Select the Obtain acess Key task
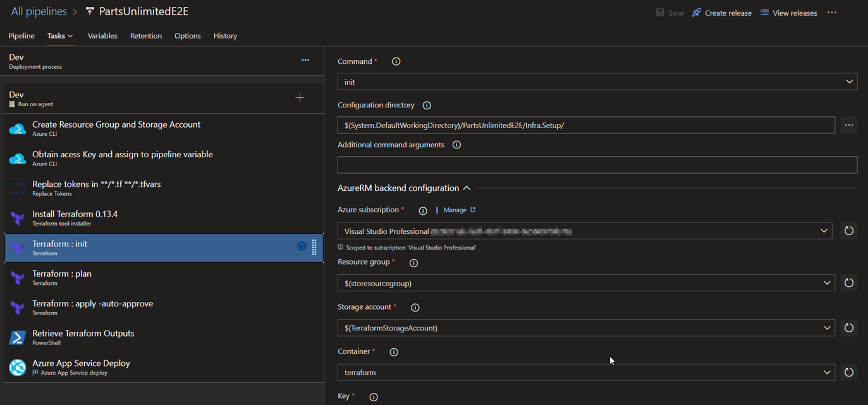The width and height of the screenshot is (868, 405). pos(164,159)
